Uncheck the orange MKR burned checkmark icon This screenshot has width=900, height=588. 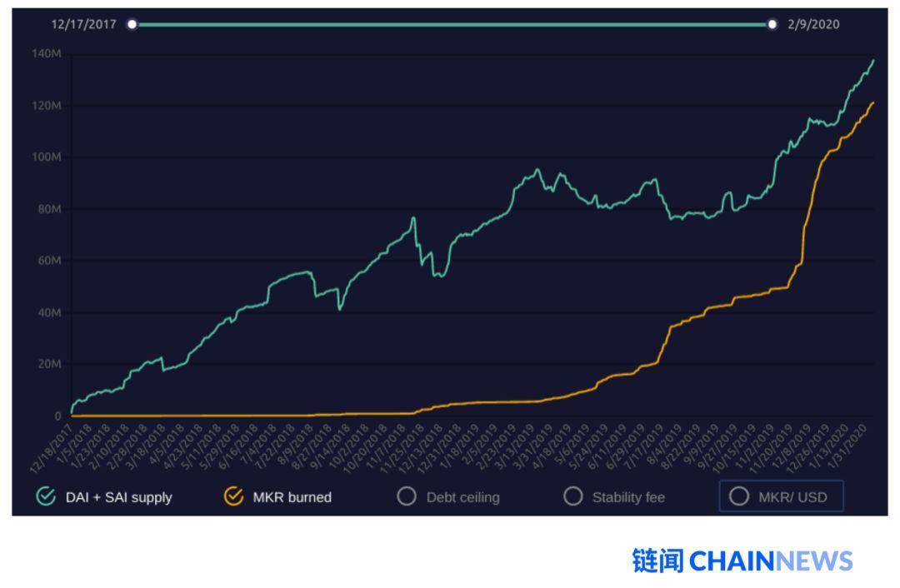point(233,497)
